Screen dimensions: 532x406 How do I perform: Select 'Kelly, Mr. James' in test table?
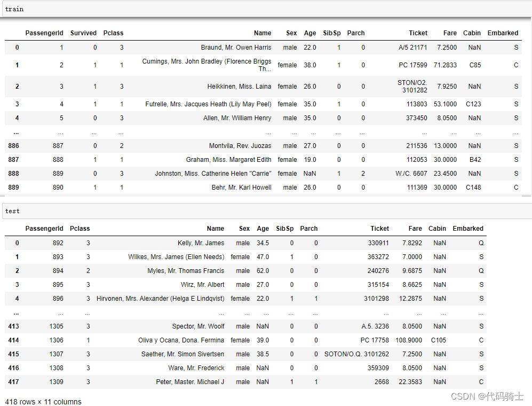click(201, 243)
